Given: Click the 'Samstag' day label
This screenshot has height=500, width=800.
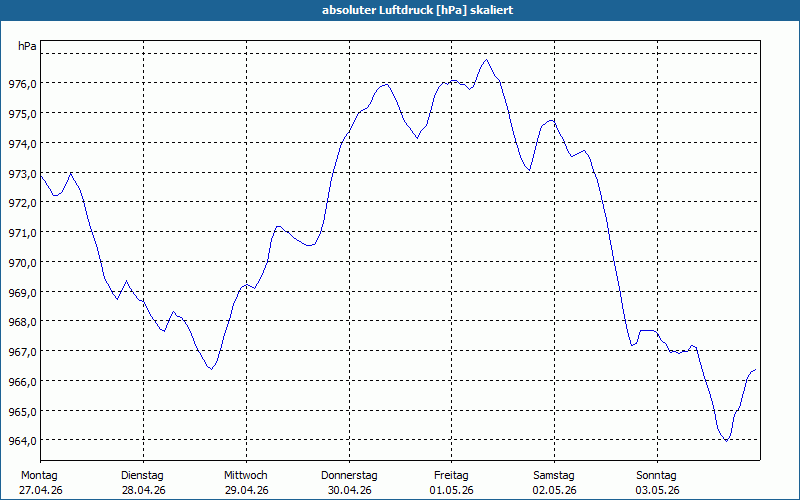Looking at the screenshot, I should pyautogui.click(x=554, y=476).
